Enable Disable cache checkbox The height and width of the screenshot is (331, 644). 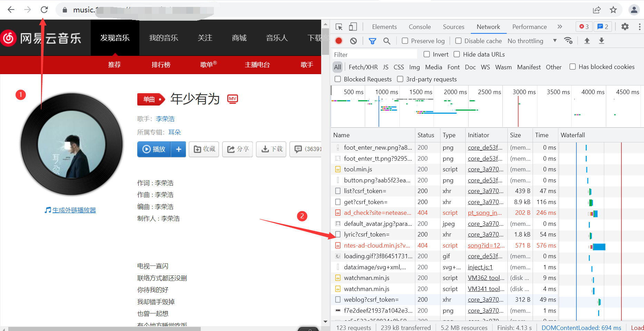[x=458, y=41]
